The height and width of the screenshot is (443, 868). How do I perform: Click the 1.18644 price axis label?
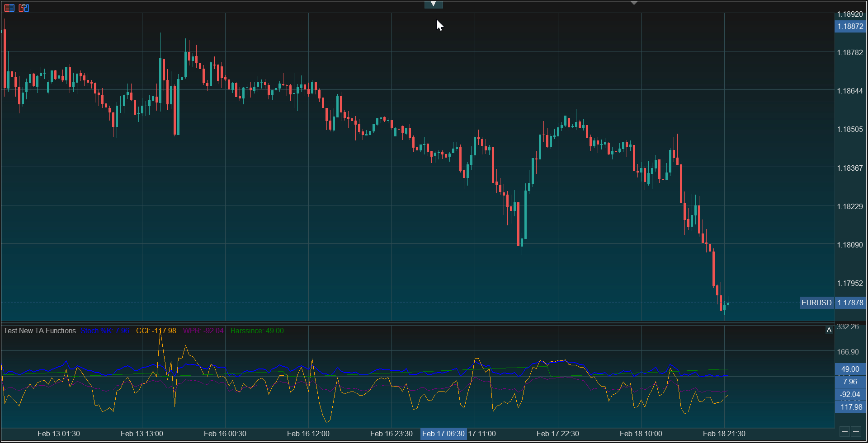click(x=850, y=91)
